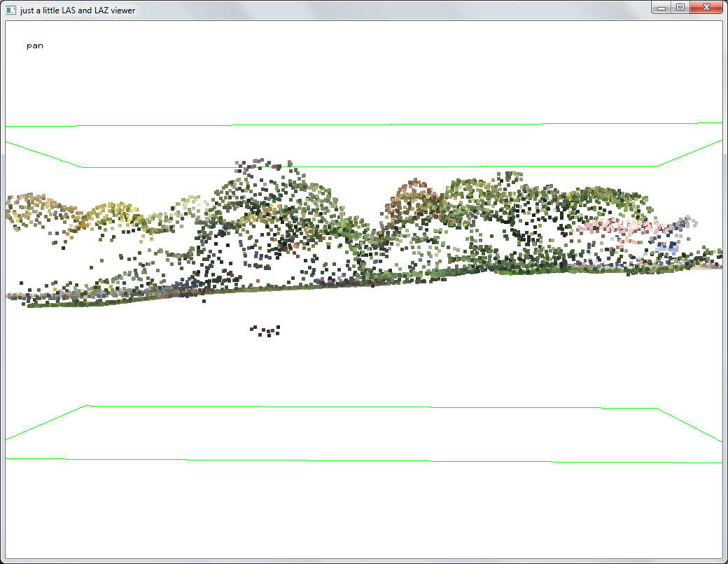Minimize the LAS and LAZ viewer window
The width and height of the screenshot is (728, 564).
(661, 7)
